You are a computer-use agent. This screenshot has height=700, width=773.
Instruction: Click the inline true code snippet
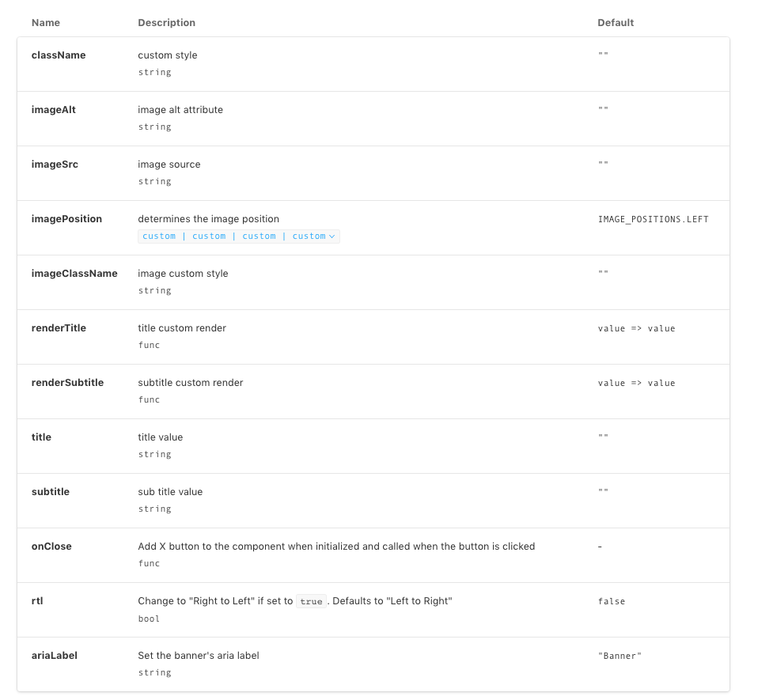[311, 601]
